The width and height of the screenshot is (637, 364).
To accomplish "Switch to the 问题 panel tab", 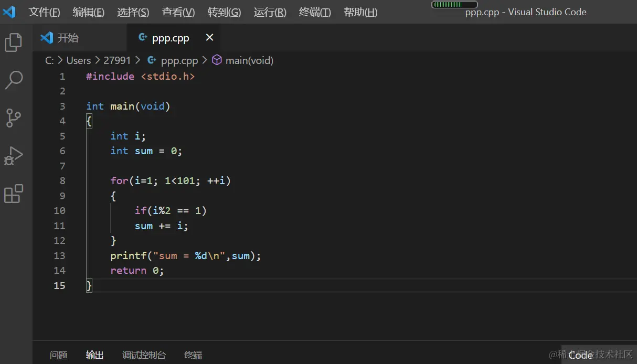I will [x=59, y=355].
